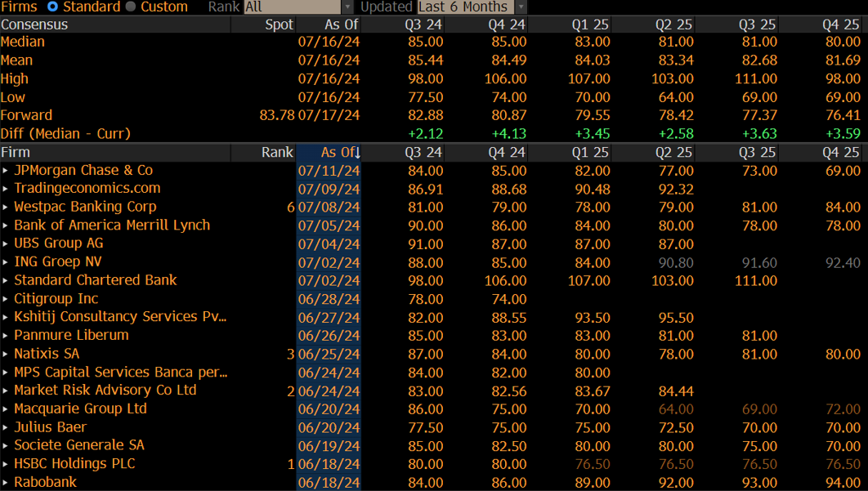Click ING Groep's Q4 25 forecast 92.40
The height and width of the screenshot is (491, 868).
843,261
